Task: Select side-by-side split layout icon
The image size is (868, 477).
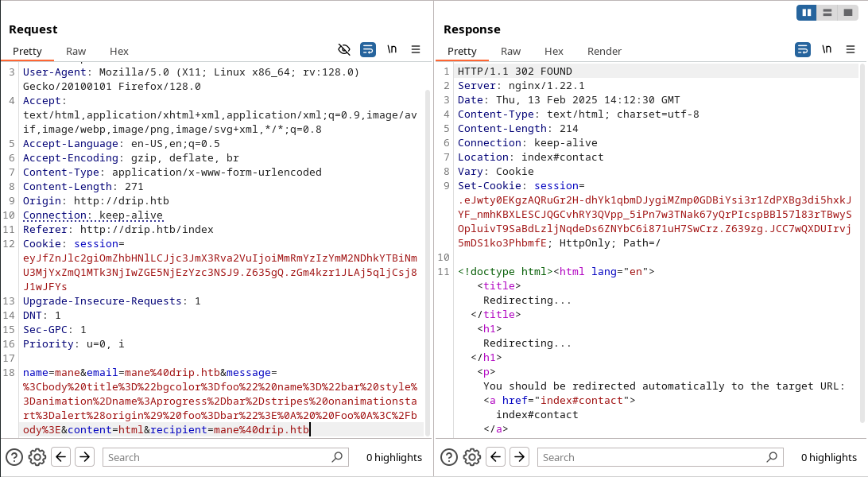Action: 807,12
